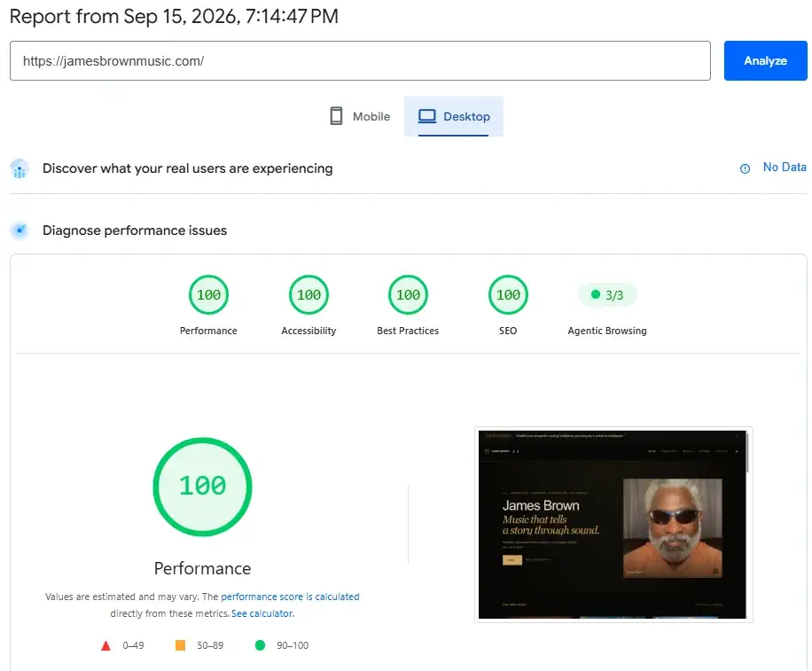This screenshot has width=812, height=671.
Task: Open the See calculator link
Action: [262, 613]
